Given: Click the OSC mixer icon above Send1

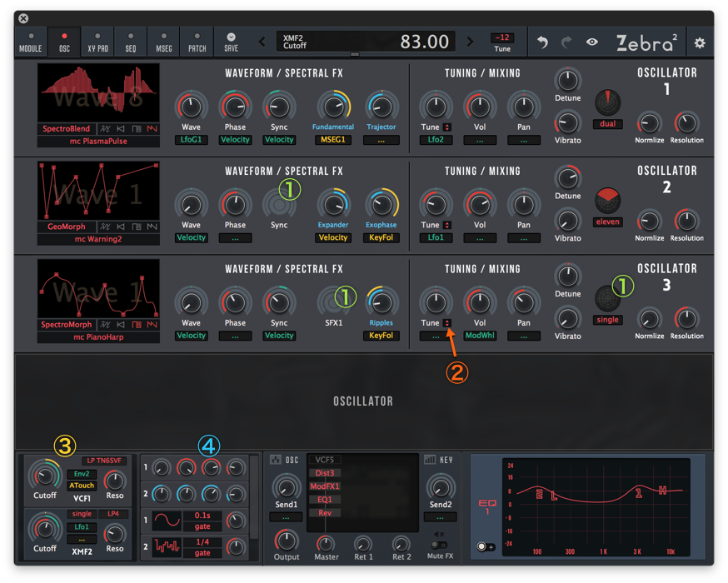Looking at the screenshot, I should pyautogui.click(x=276, y=460).
